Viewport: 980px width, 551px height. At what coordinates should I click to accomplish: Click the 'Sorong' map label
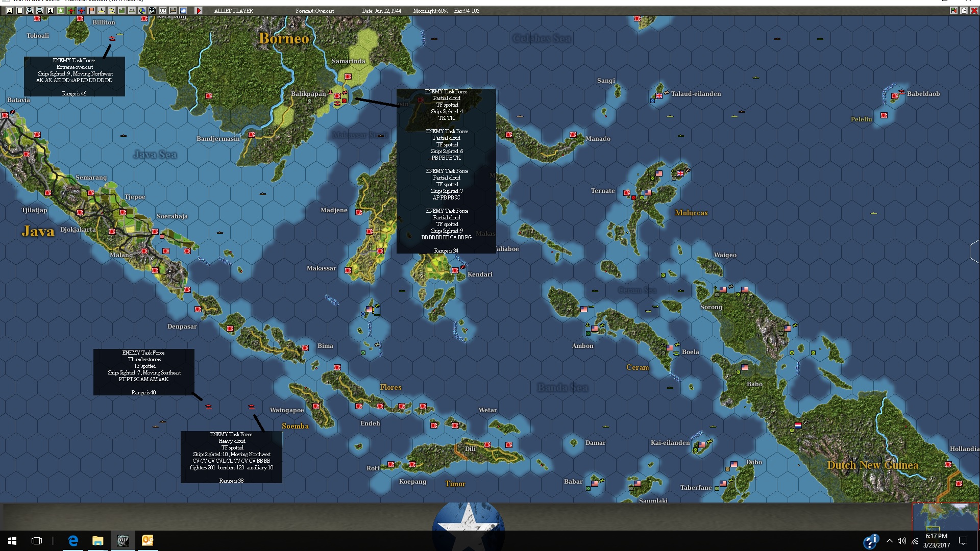pyautogui.click(x=711, y=307)
